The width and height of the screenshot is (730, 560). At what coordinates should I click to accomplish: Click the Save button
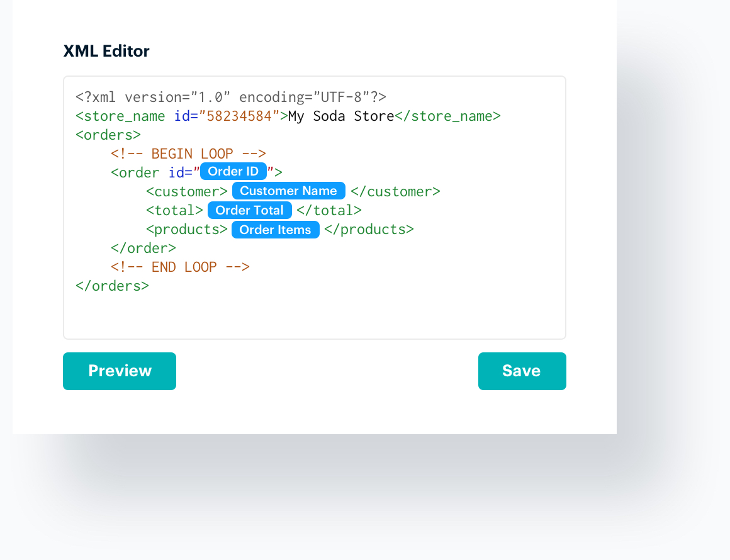click(522, 371)
